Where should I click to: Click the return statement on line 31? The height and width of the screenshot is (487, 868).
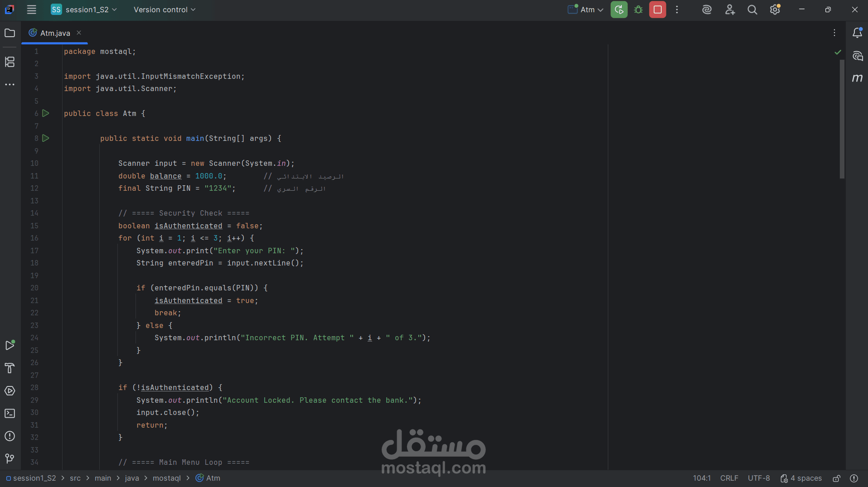tap(152, 425)
